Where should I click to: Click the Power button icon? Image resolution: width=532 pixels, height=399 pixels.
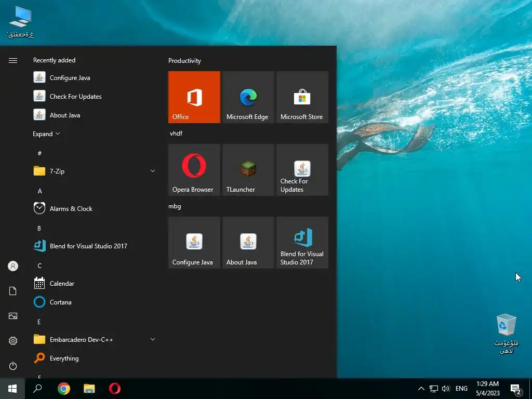coord(13,366)
